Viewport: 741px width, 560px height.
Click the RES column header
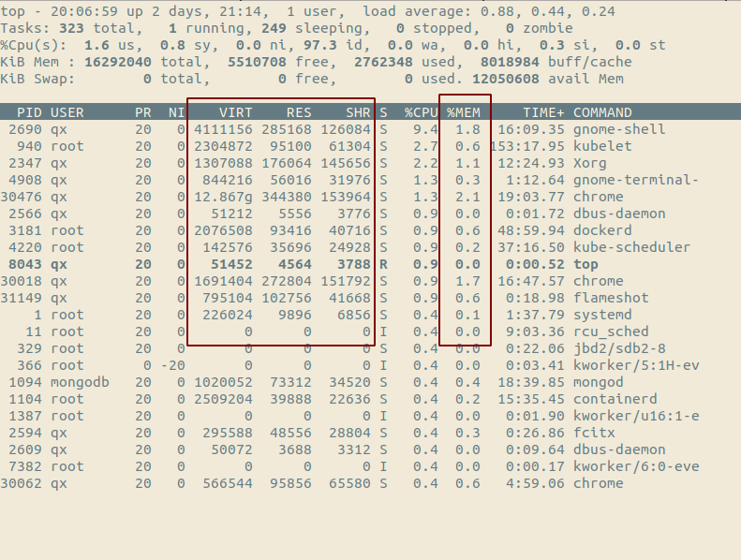click(299, 112)
